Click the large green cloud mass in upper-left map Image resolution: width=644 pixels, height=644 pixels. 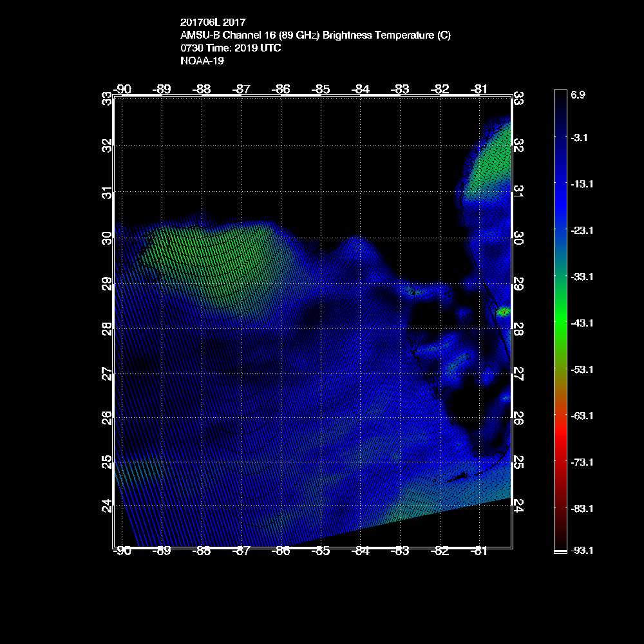(x=213, y=251)
